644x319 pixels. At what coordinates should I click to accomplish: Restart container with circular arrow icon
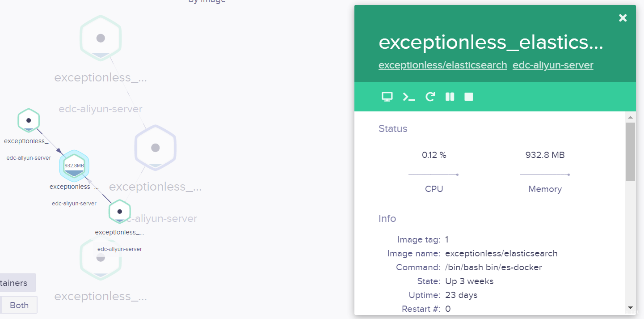pos(430,97)
